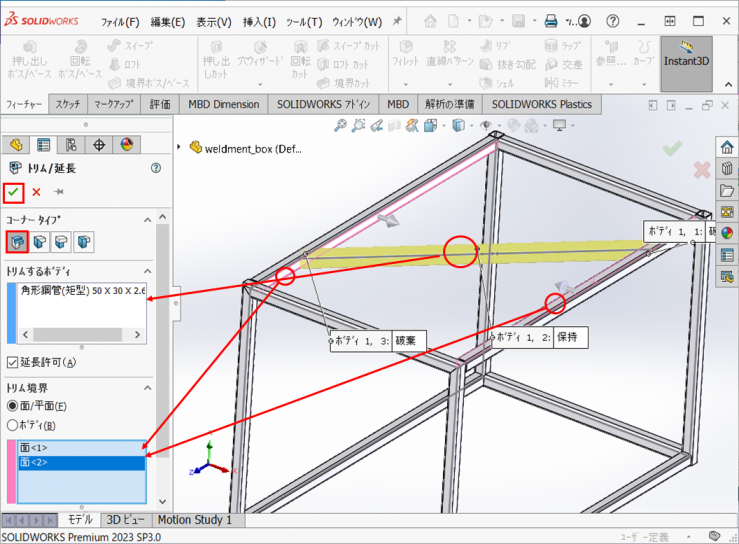Open the trim/extend help button
Screen dimensions: 739x544
156,168
